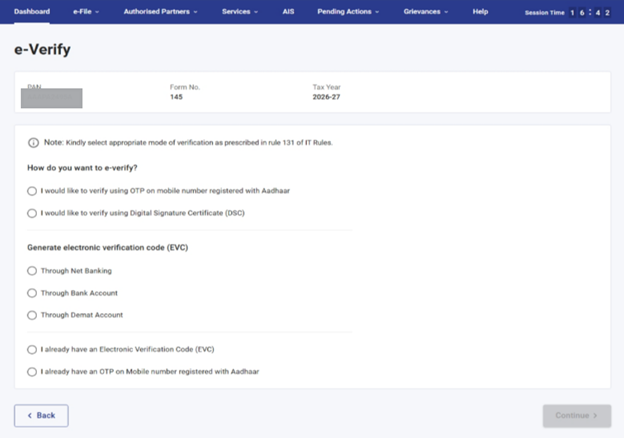Select Through Bank Account option
Screen dimensions: 624x438
click(x=32, y=293)
